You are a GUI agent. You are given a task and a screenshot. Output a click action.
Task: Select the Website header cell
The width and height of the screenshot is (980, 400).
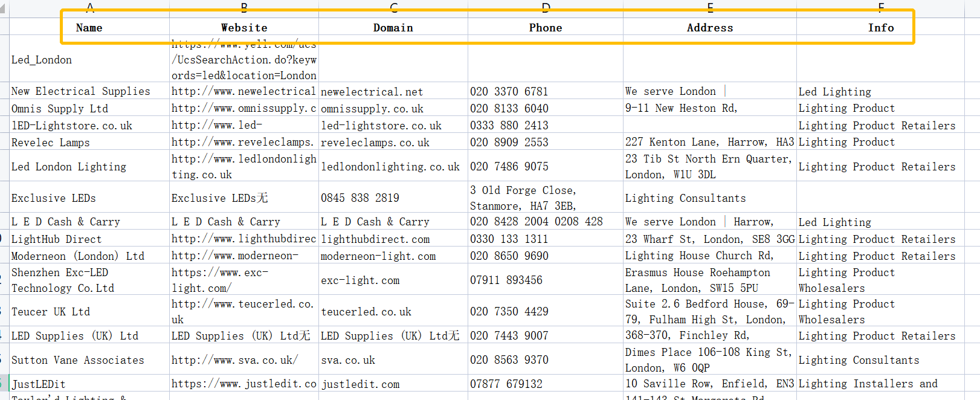[x=244, y=28]
